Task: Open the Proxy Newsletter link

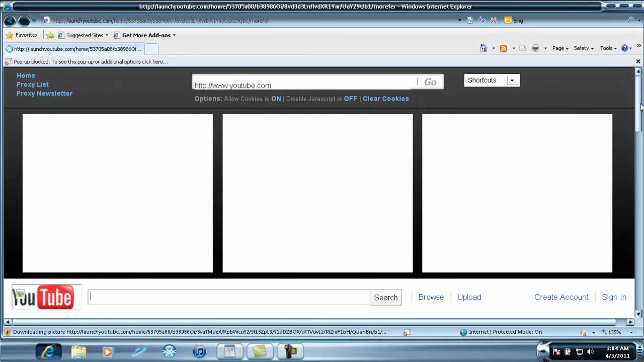Action: 44,94
